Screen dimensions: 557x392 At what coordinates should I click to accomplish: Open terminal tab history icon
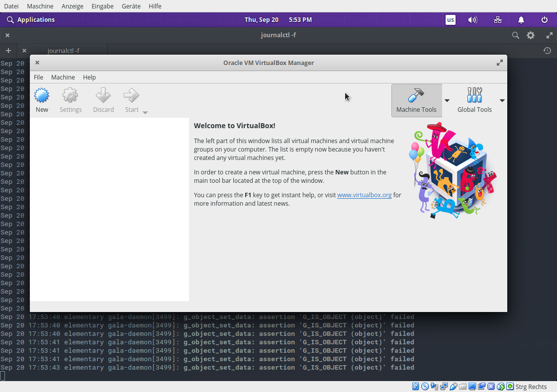547,51
